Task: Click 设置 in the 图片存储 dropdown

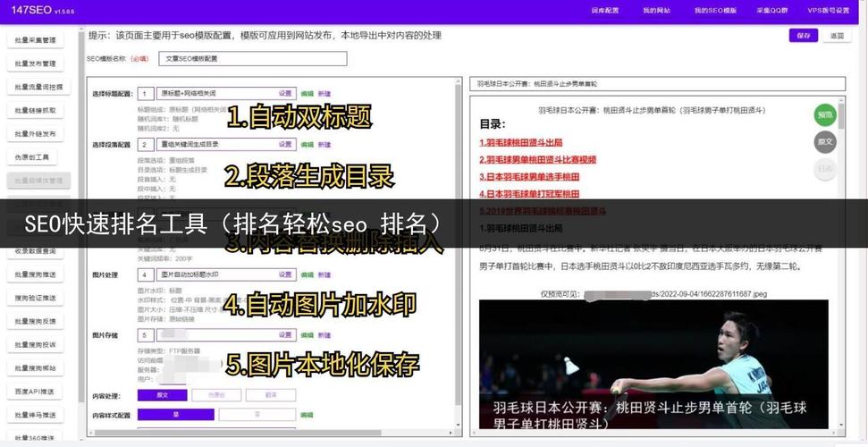Action: [x=284, y=335]
